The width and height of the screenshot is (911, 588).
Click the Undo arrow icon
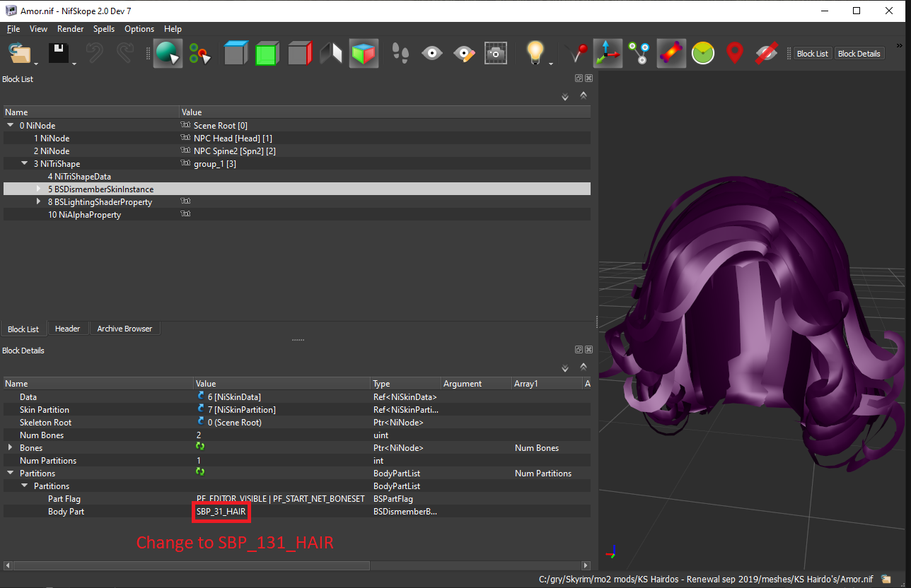95,54
